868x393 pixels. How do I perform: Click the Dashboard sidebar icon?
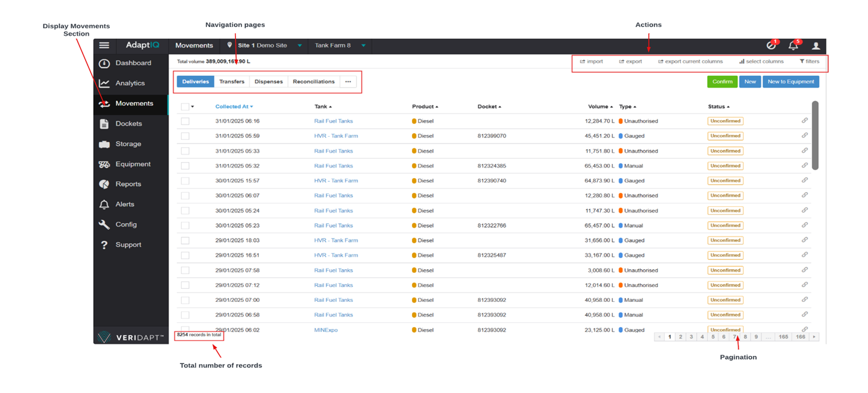(x=104, y=63)
